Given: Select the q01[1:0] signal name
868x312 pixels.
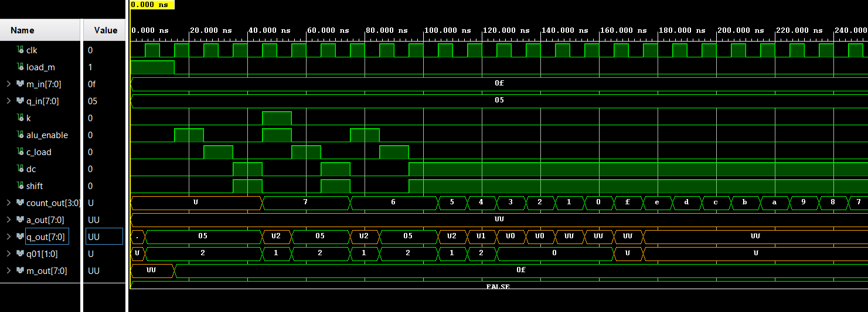Looking at the screenshot, I should [42, 254].
